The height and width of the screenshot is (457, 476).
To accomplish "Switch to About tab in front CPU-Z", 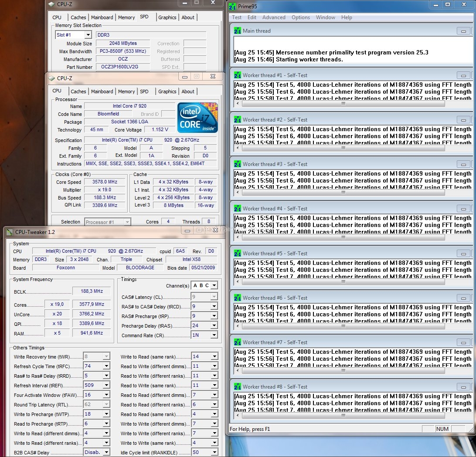I will (188, 91).
